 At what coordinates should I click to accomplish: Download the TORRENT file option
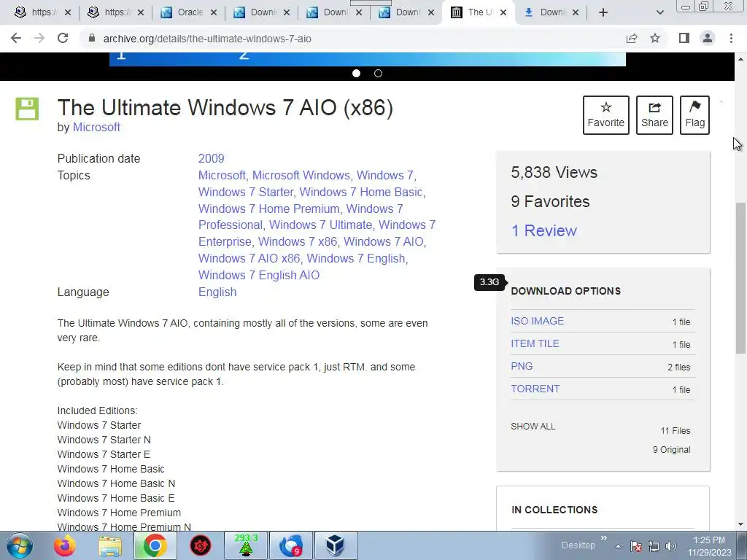pos(535,389)
